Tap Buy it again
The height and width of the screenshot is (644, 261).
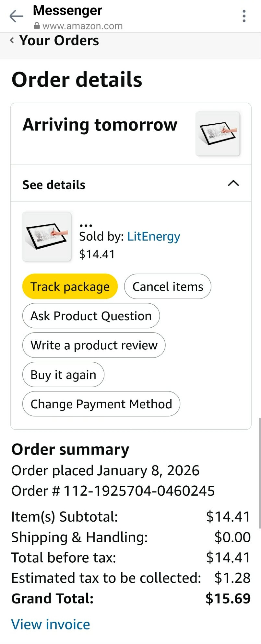click(x=63, y=375)
